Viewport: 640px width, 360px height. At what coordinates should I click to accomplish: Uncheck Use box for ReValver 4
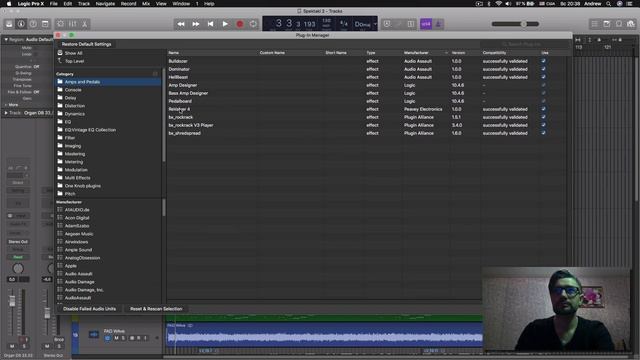point(543,109)
